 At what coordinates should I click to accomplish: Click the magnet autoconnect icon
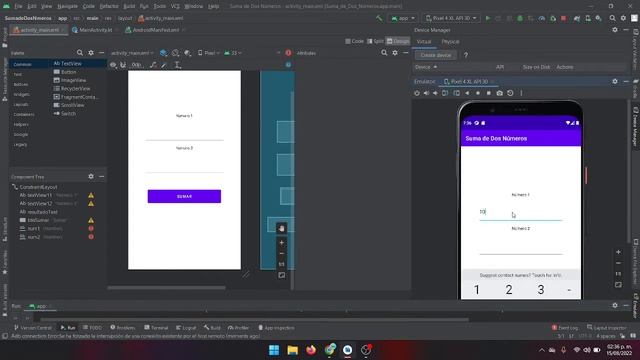[x=123, y=65]
